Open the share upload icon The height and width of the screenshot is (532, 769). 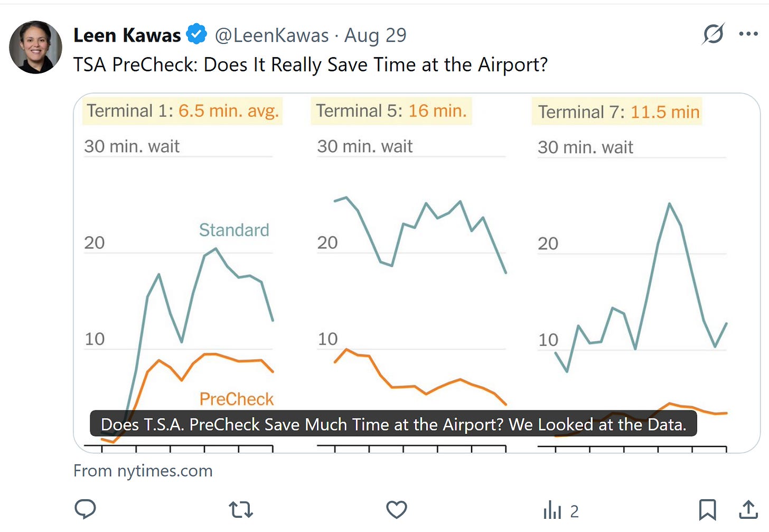(x=748, y=510)
